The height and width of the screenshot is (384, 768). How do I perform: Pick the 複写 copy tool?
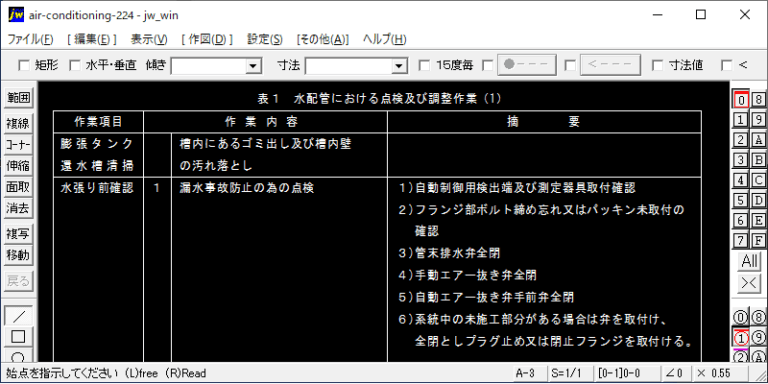coord(19,234)
